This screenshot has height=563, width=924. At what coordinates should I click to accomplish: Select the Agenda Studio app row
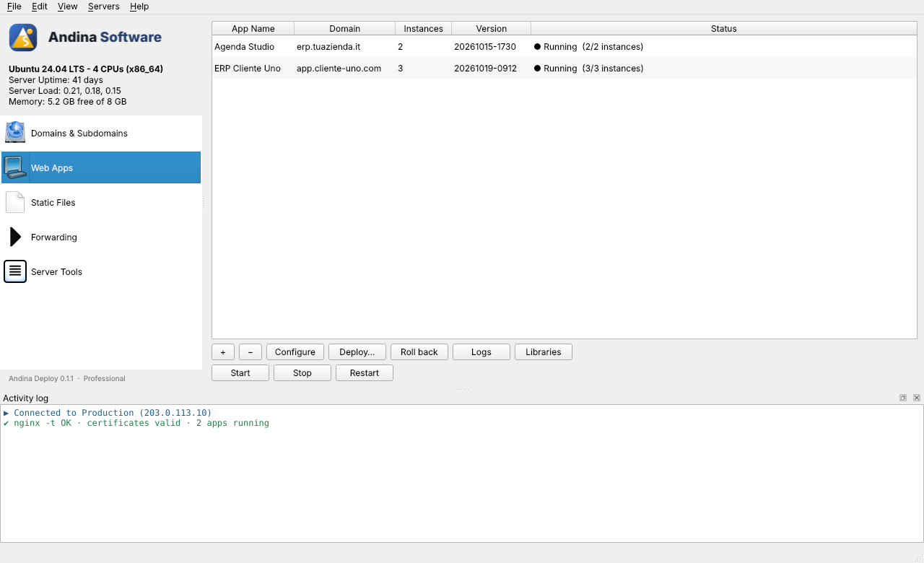pos(565,47)
